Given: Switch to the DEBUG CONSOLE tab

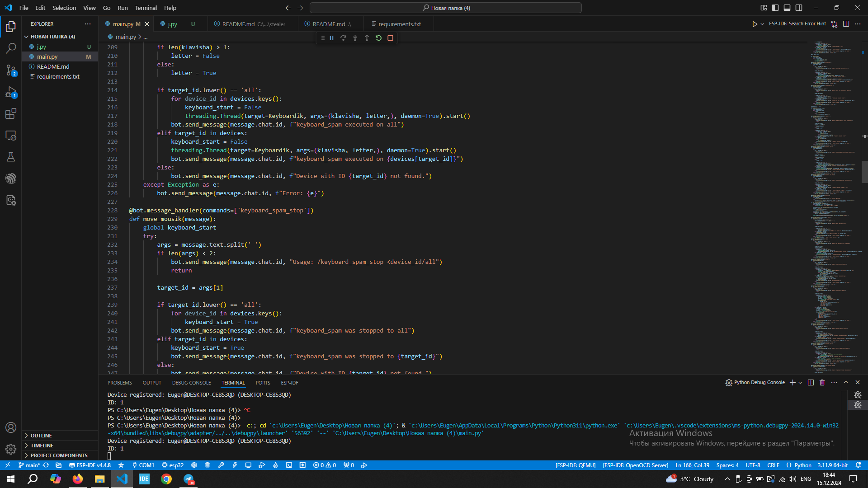Looking at the screenshot, I should click(x=191, y=383).
